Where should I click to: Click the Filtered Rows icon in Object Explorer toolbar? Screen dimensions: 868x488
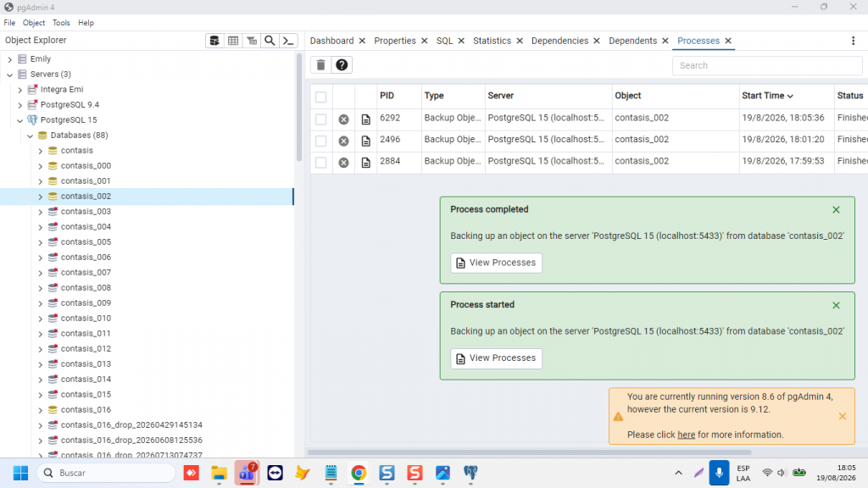[x=251, y=41]
